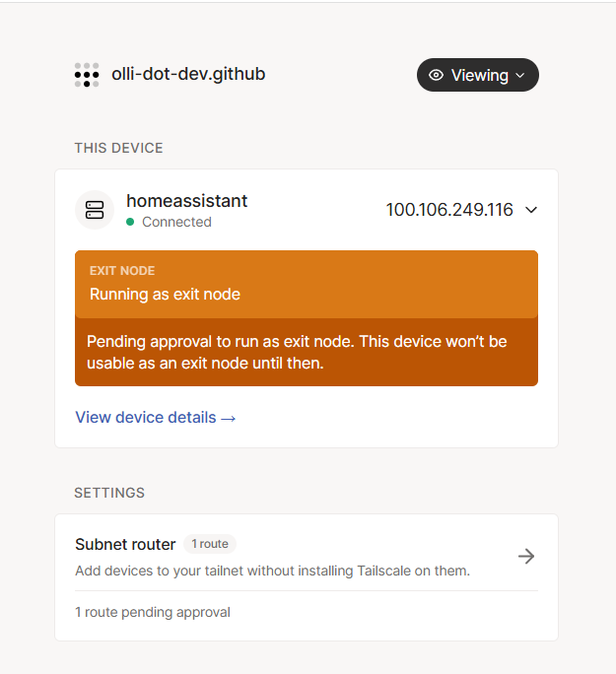Image resolution: width=616 pixels, height=674 pixels.
Task: Click the chevron inside the Viewing button
Action: point(520,76)
